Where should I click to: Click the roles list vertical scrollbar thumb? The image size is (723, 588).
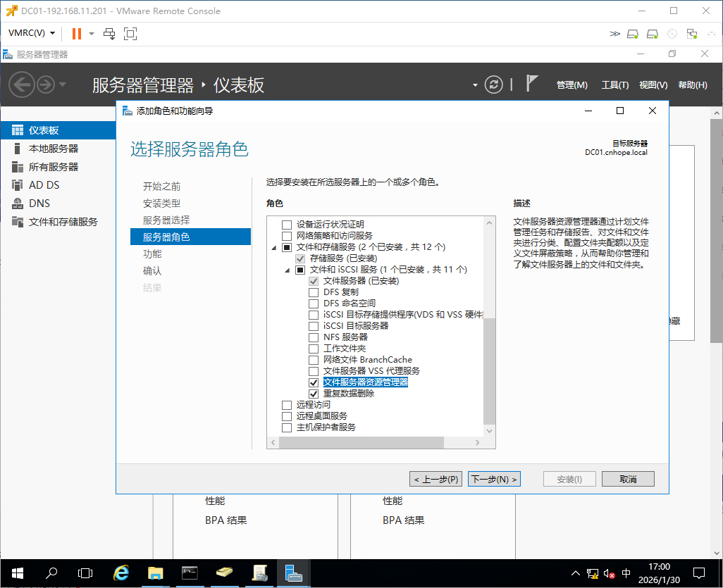pos(489,371)
